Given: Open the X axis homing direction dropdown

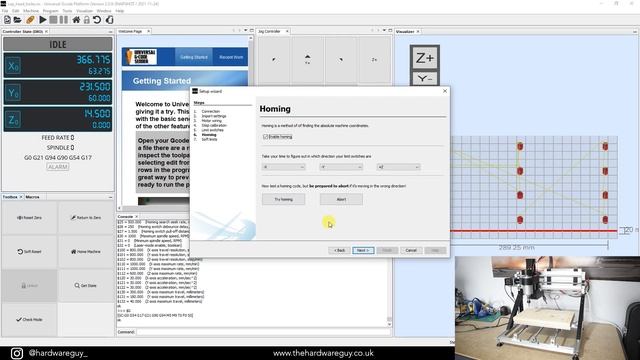Looking at the screenshot, I should pos(284,167).
